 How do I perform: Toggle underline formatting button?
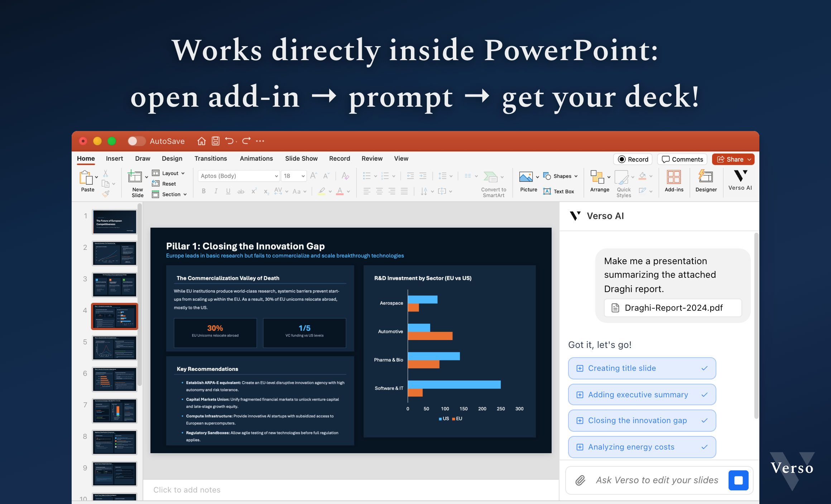click(x=228, y=191)
